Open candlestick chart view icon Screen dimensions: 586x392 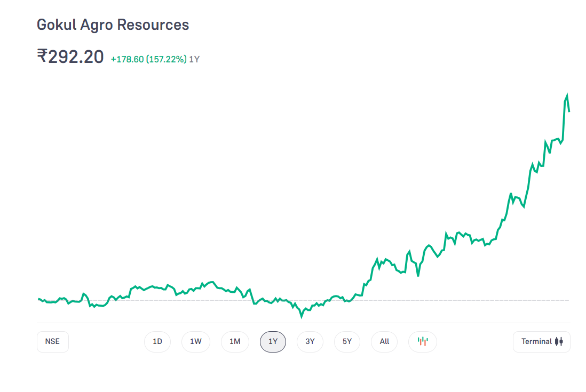coord(422,341)
